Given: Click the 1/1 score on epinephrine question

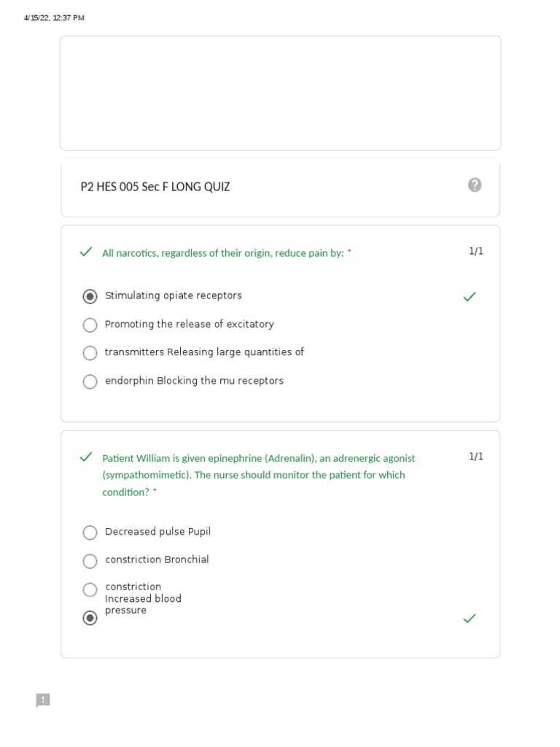Looking at the screenshot, I should 476,456.
